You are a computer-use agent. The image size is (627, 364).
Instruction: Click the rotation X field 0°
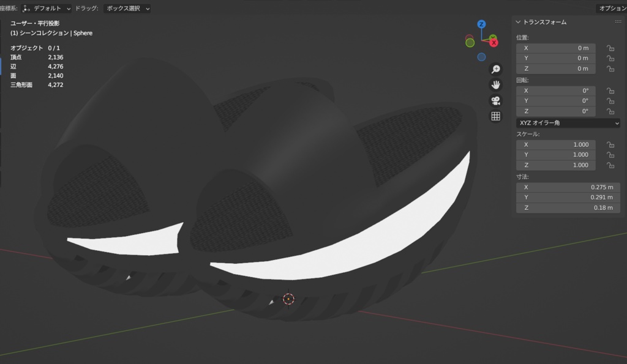click(556, 91)
